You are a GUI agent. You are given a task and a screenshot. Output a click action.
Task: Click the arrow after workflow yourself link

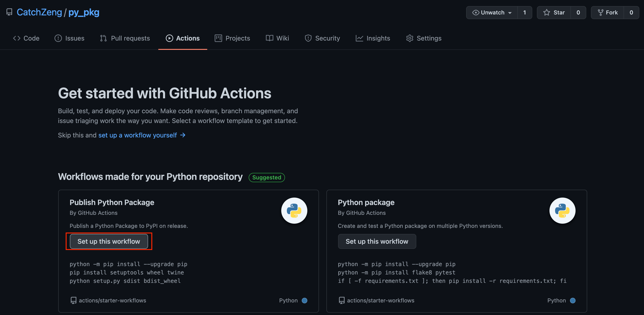pos(183,135)
